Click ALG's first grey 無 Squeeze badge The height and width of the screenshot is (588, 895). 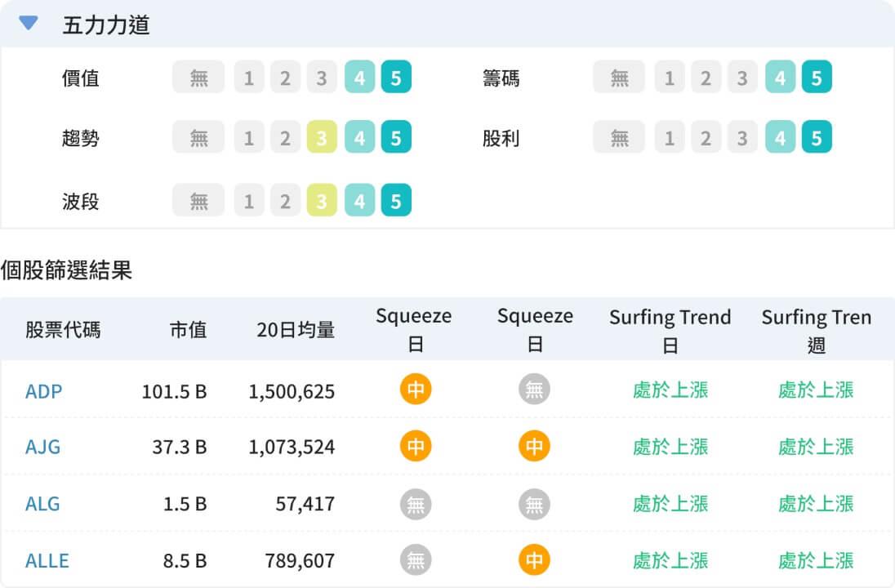[416, 504]
